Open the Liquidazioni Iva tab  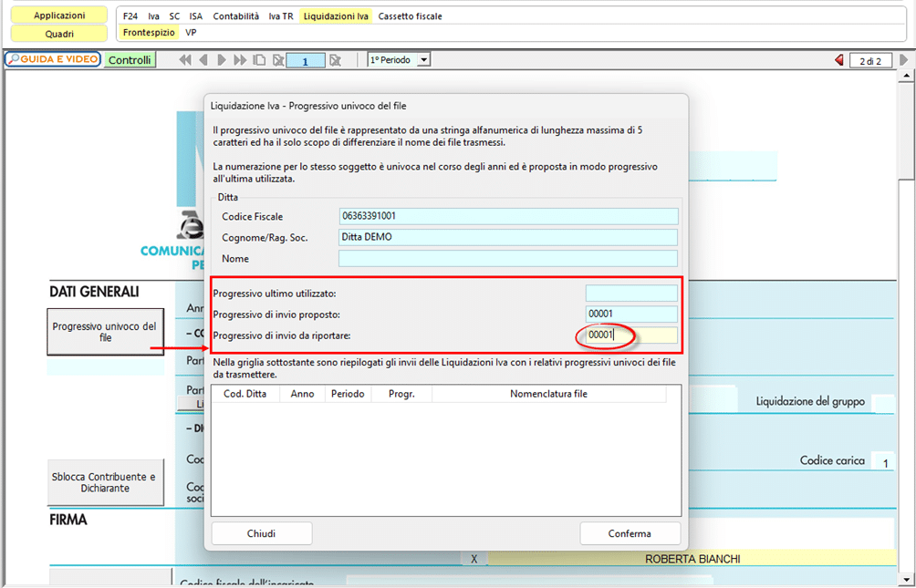pyautogui.click(x=336, y=16)
